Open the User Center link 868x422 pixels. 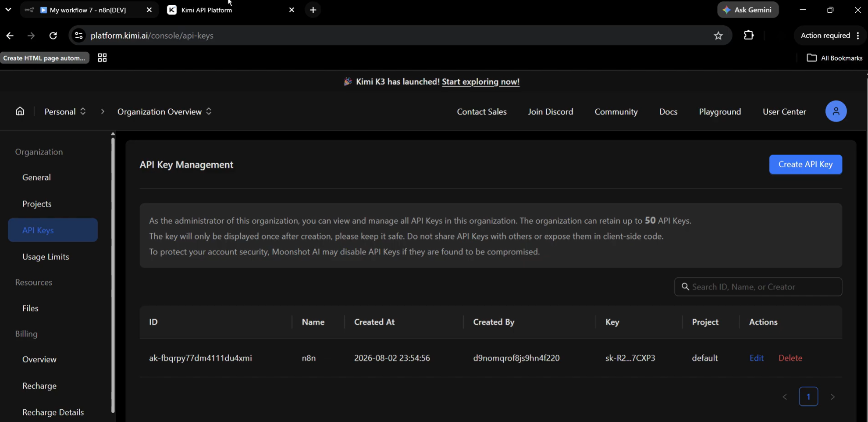[784, 111]
